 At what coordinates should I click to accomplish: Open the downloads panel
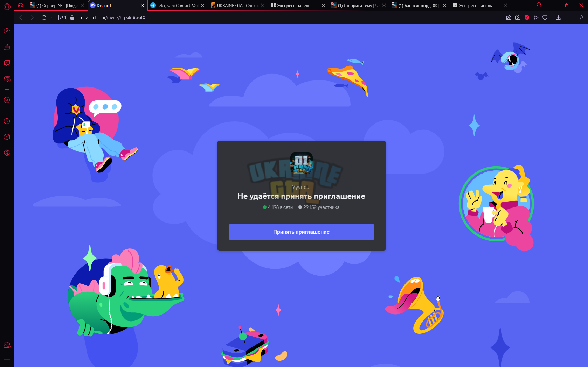(558, 17)
